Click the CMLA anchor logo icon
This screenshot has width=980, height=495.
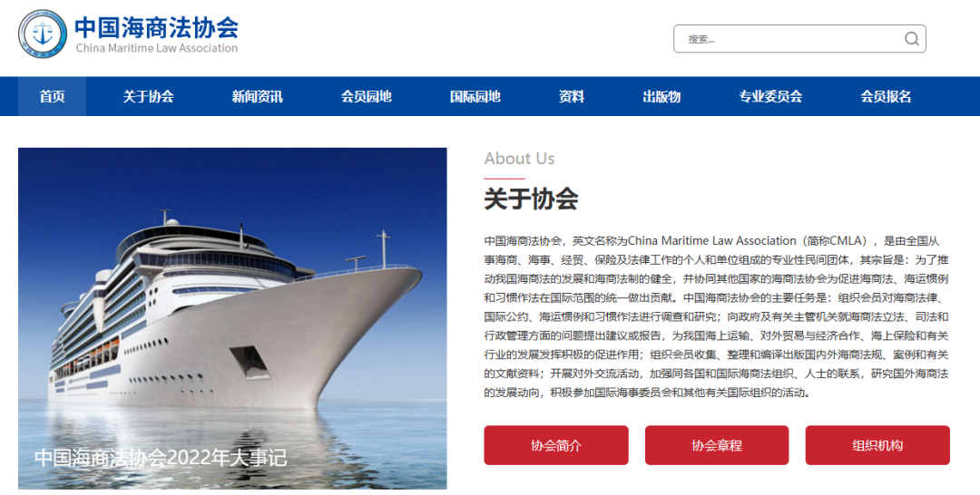coord(43,34)
